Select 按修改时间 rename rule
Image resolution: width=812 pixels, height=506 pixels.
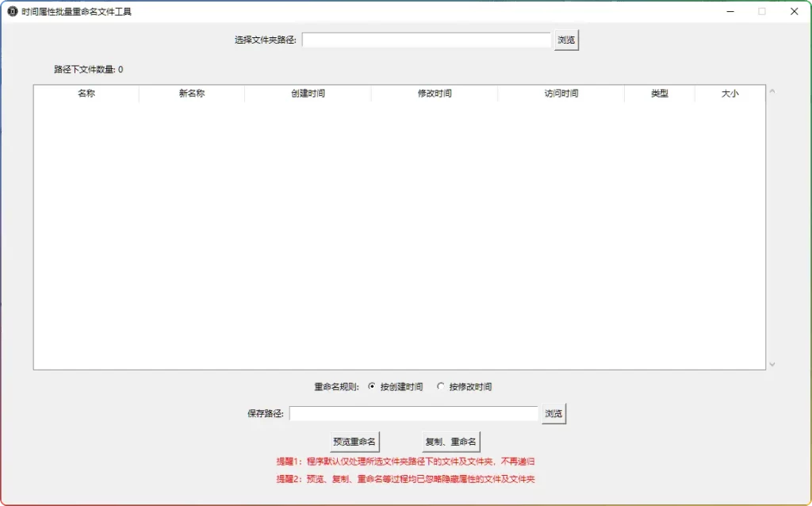point(441,387)
